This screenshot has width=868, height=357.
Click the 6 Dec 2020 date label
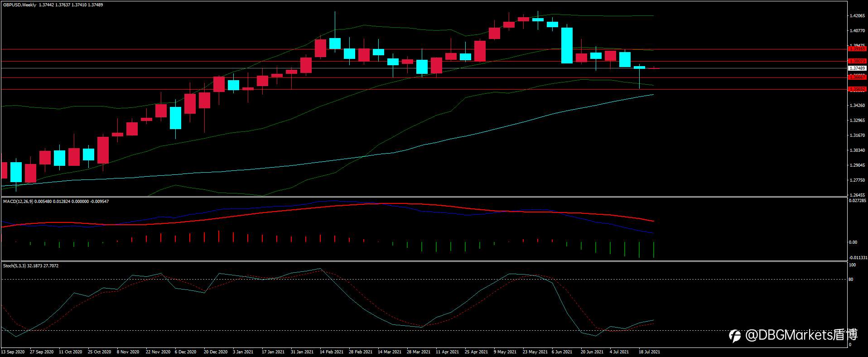coord(186,352)
